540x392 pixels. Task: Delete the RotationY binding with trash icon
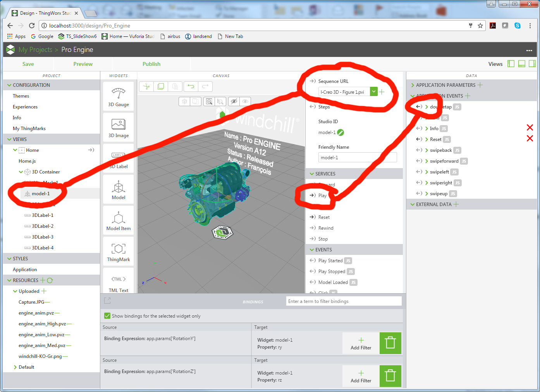pyautogui.click(x=390, y=343)
